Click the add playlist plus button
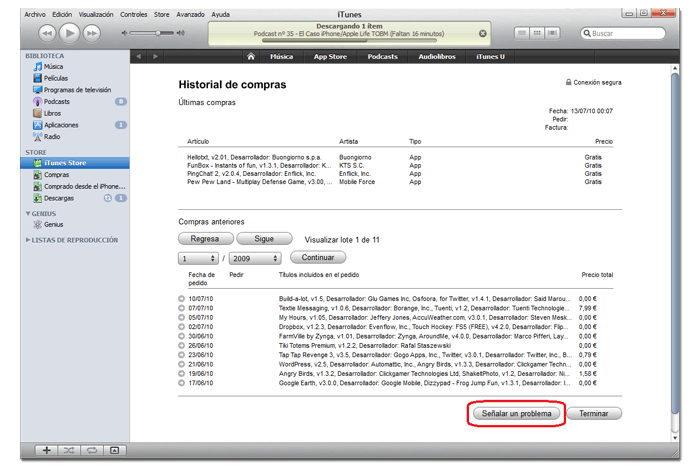Viewport: 700px width, 467px height. coord(47,451)
